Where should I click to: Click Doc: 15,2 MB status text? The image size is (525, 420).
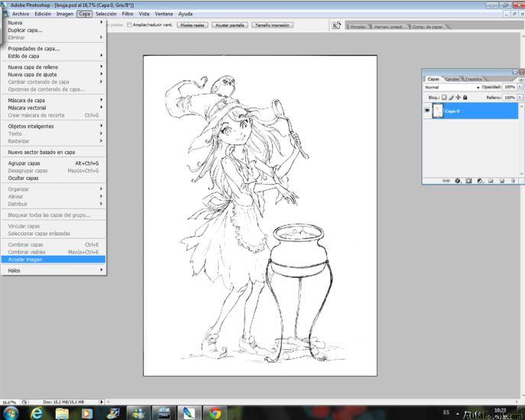click(x=63, y=402)
